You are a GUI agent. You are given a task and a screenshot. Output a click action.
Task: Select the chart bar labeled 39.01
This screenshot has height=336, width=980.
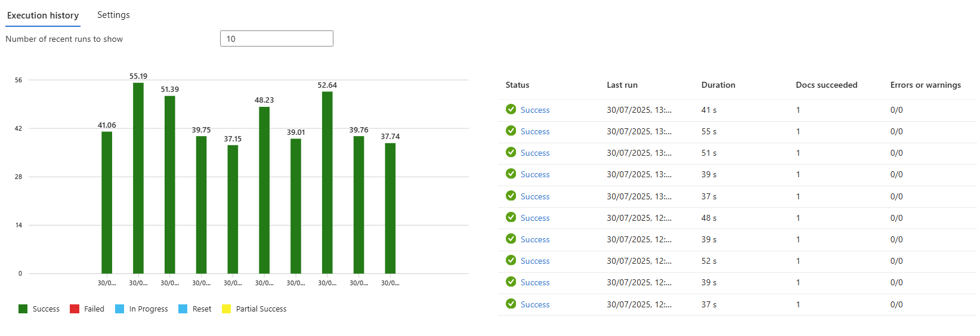tap(296, 206)
